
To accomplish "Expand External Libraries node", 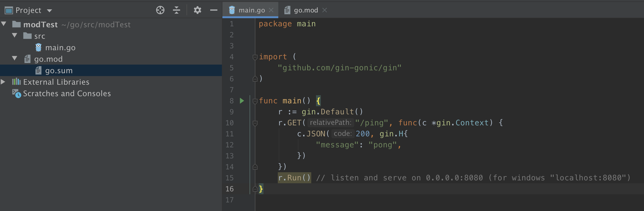I will (x=3, y=82).
